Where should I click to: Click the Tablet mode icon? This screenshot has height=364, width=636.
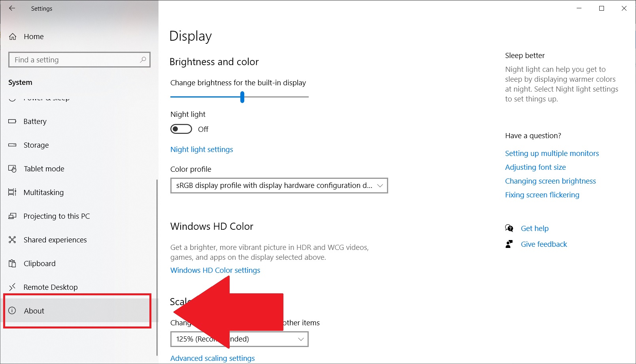click(12, 169)
